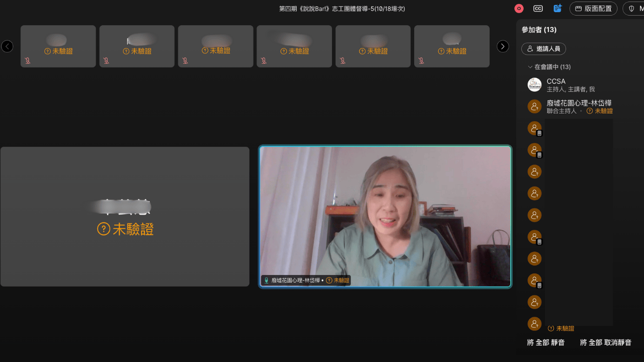Image resolution: width=644 pixels, height=362 pixels.
Task: Click the 邀請人員 invite button
Action: pos(543,49)
